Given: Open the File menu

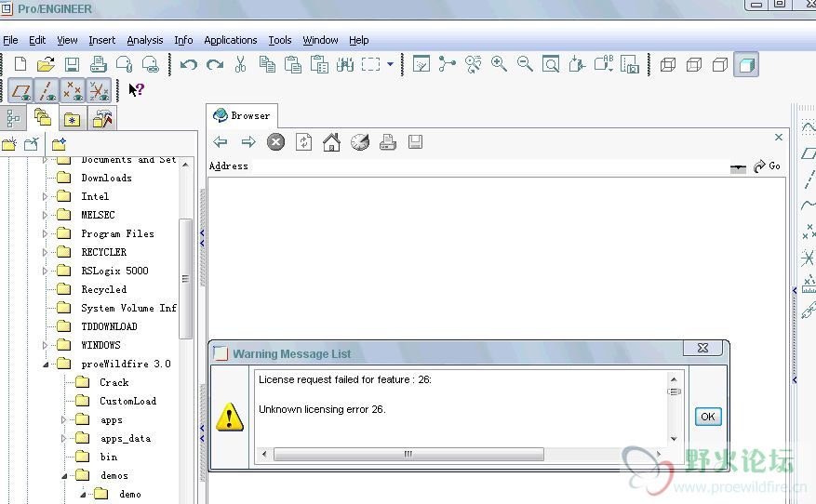Looking at the screenshot, I should point(10,40).
